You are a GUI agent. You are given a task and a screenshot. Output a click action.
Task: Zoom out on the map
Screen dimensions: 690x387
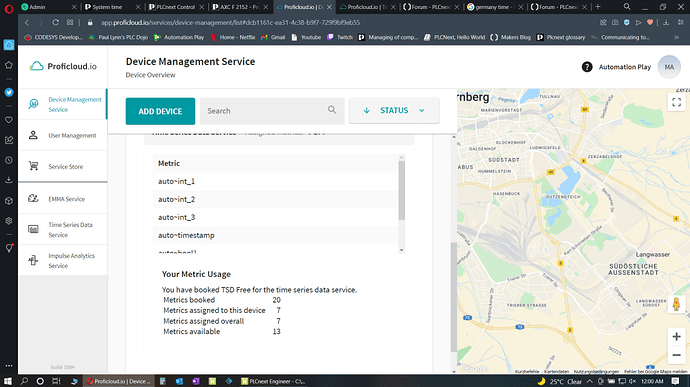(676, 355)
